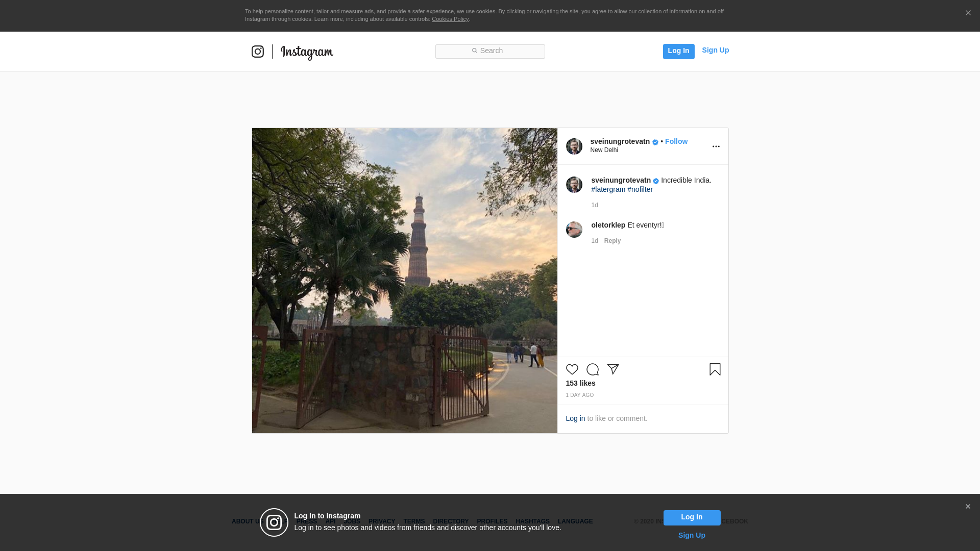Click the Instagram camera logo icon
Viewport: 980px width, 551px height.
click(258, 52)
